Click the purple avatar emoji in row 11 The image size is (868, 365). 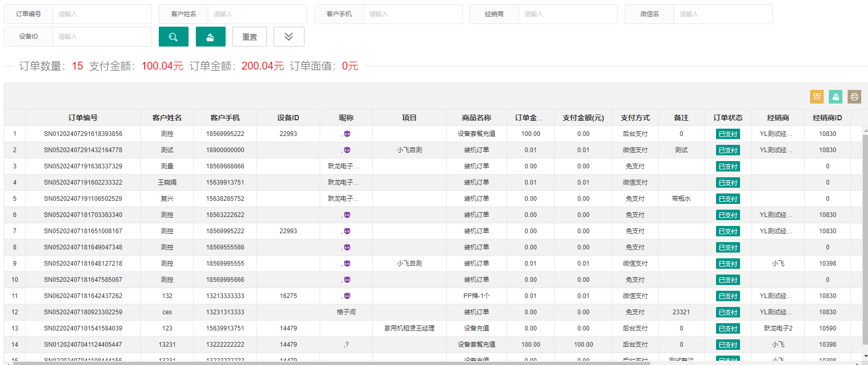point(347,296)
